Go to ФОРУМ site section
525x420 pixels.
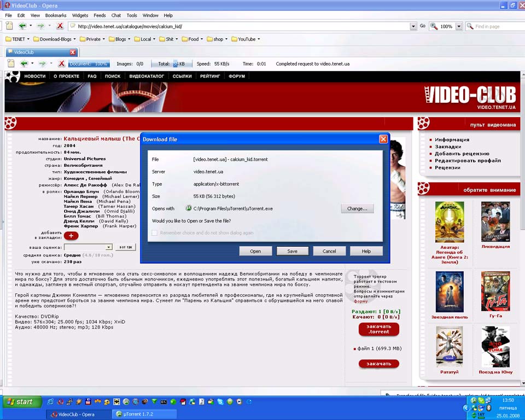coord(237,77)
